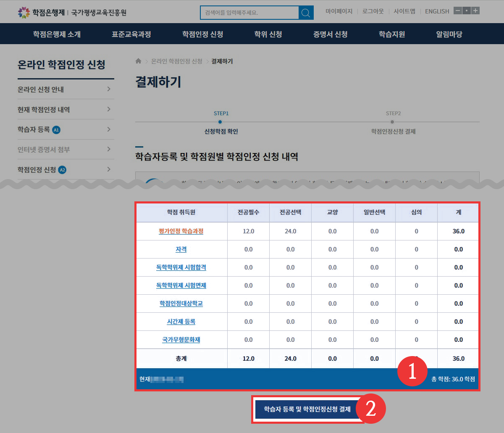Click the search input field
This screenshot has height=433, width=504.
coord(249,13)
